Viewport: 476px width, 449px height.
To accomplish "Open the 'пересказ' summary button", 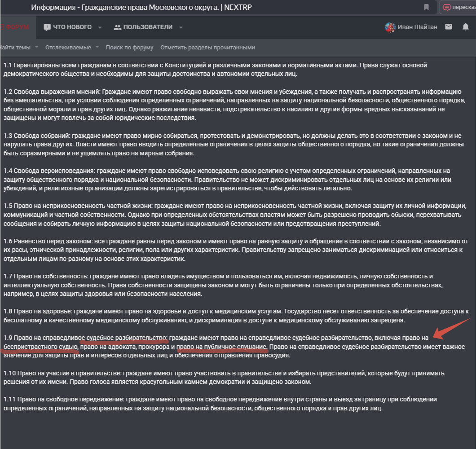I will 459,7.
